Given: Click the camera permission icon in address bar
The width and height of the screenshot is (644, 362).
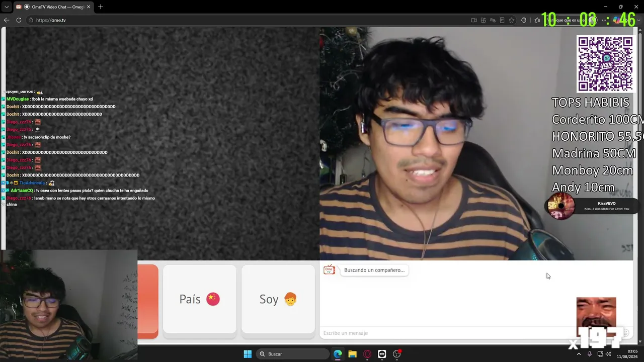Looking at the screenshot, I should [x=474, y=20].
